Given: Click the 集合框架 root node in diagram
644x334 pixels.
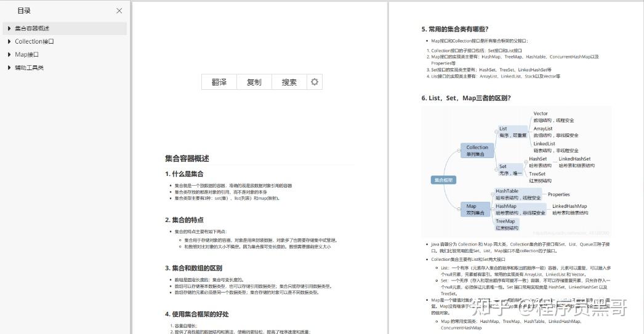Looking at the screenshot, I should coord(443,180).
